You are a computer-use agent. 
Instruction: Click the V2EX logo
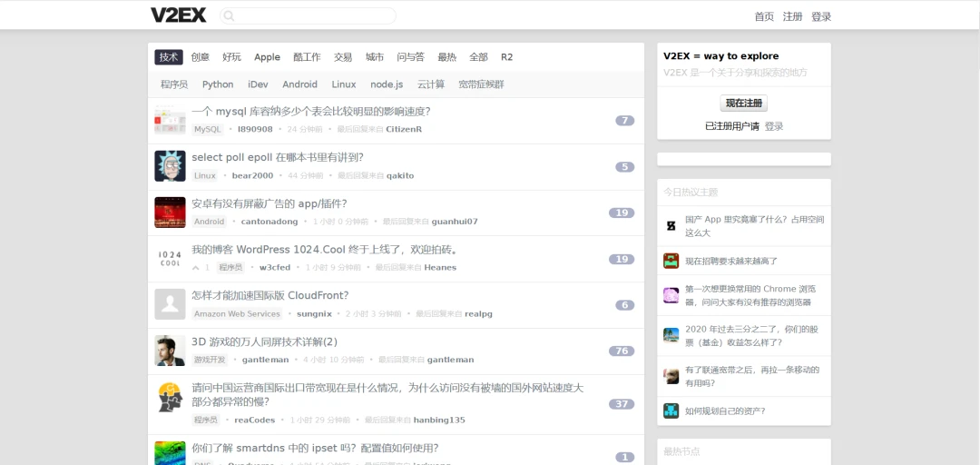[x=178, y=15]
